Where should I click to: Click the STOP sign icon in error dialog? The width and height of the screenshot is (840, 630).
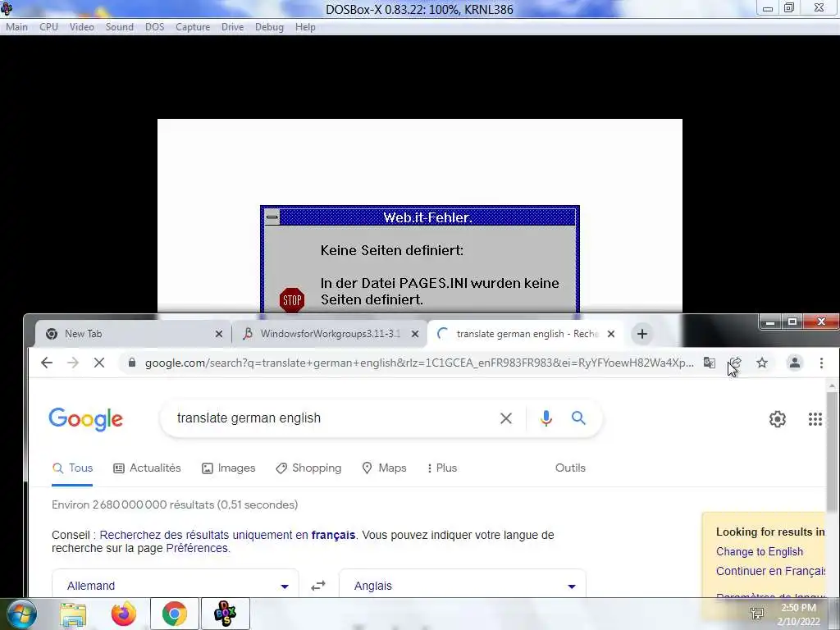point(292,299)
